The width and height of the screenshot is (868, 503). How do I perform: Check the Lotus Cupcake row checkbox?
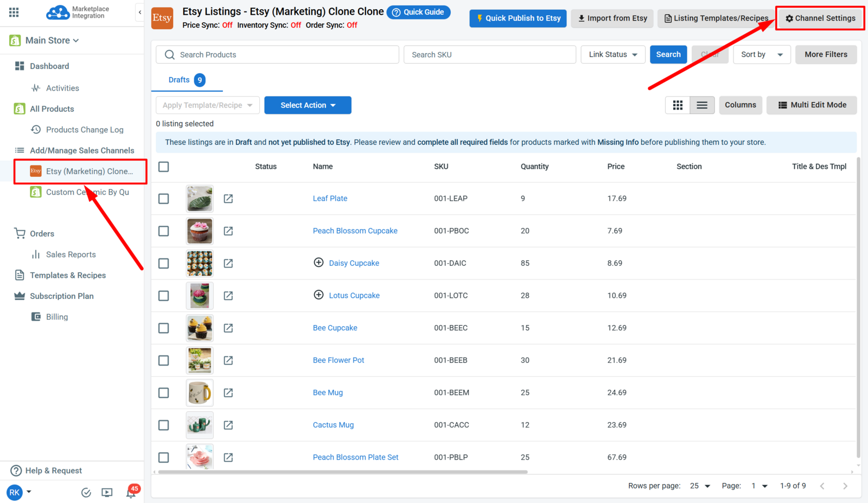164,296
